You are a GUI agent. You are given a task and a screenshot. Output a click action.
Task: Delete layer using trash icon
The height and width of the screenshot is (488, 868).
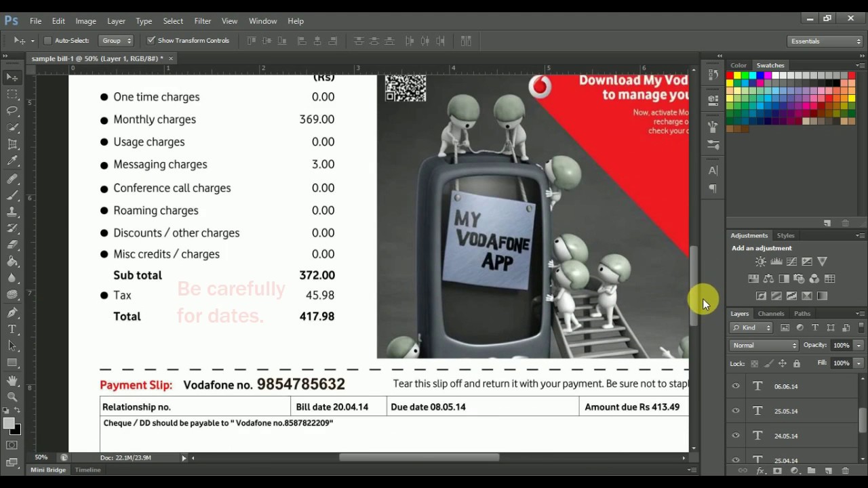(845, 470)
